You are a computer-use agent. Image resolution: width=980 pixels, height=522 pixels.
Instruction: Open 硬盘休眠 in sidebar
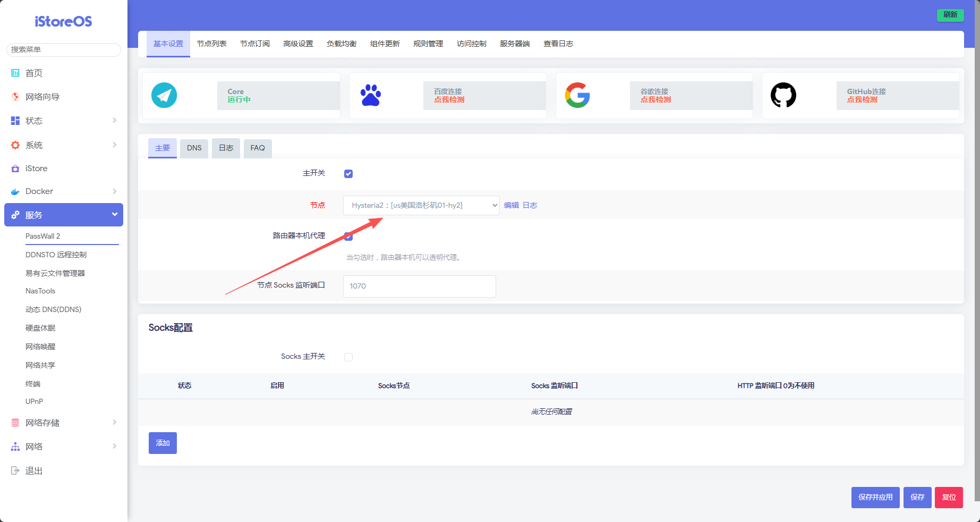(x=40, y=328)
